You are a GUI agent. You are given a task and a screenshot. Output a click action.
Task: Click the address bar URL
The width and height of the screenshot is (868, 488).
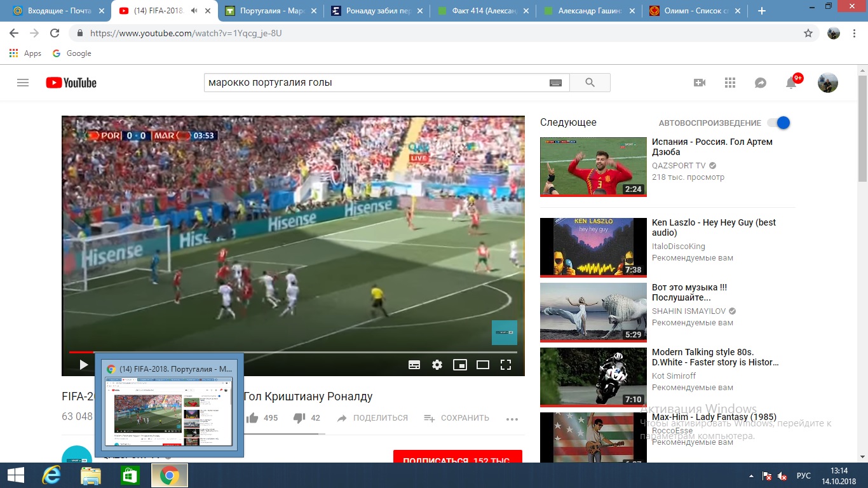click(185, 33)
